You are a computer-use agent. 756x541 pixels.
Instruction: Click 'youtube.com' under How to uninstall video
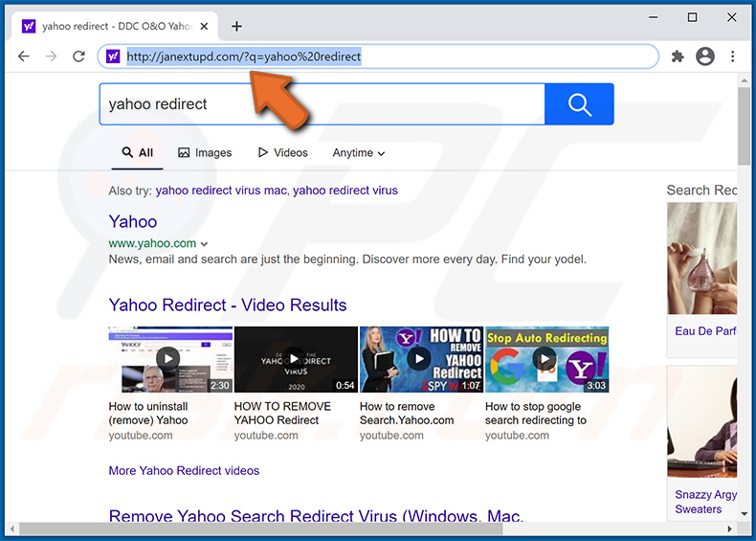tap(141, 436)
